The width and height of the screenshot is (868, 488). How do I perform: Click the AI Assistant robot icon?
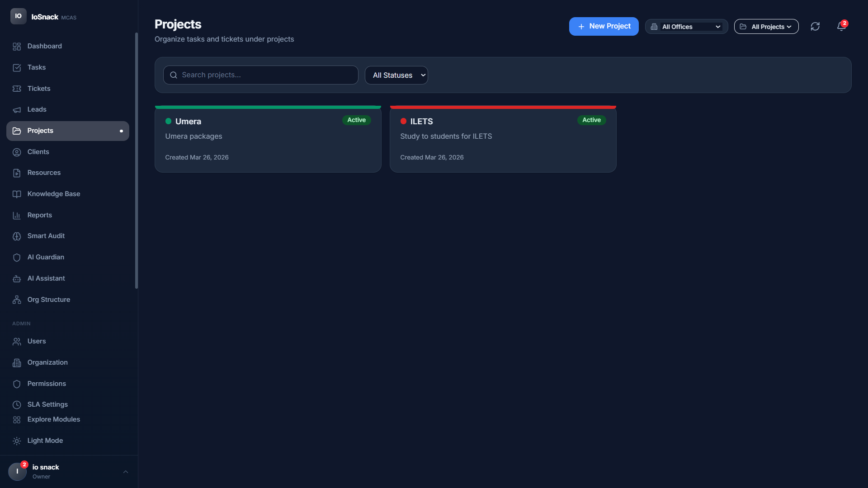point(17,279)
